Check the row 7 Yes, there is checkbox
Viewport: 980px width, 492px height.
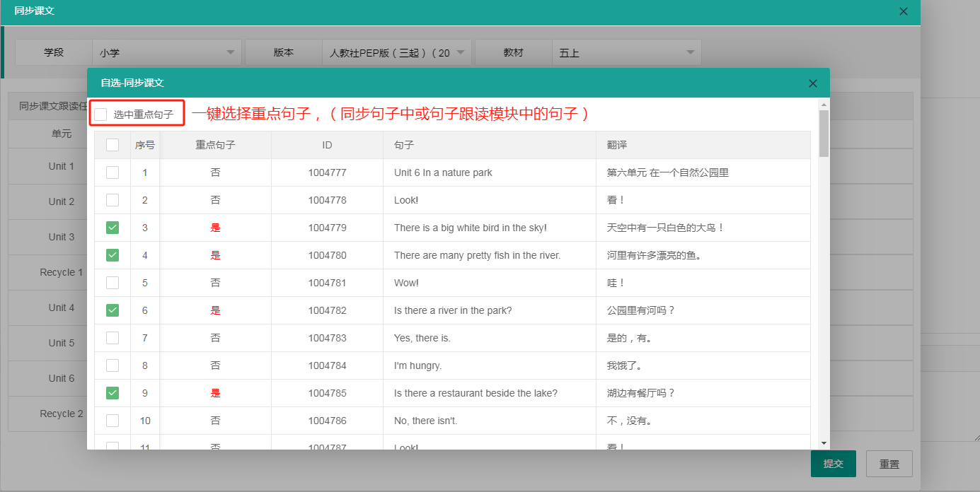click(113, 338)
